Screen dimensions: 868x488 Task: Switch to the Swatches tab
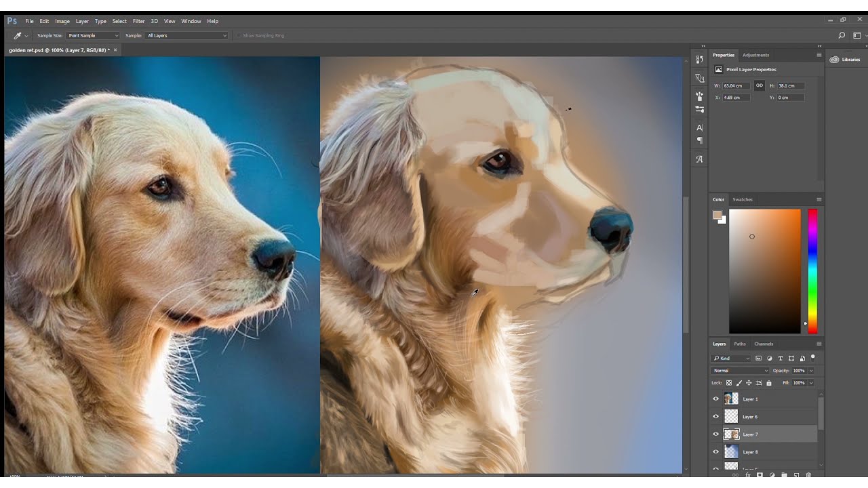(x=743, y=199)
